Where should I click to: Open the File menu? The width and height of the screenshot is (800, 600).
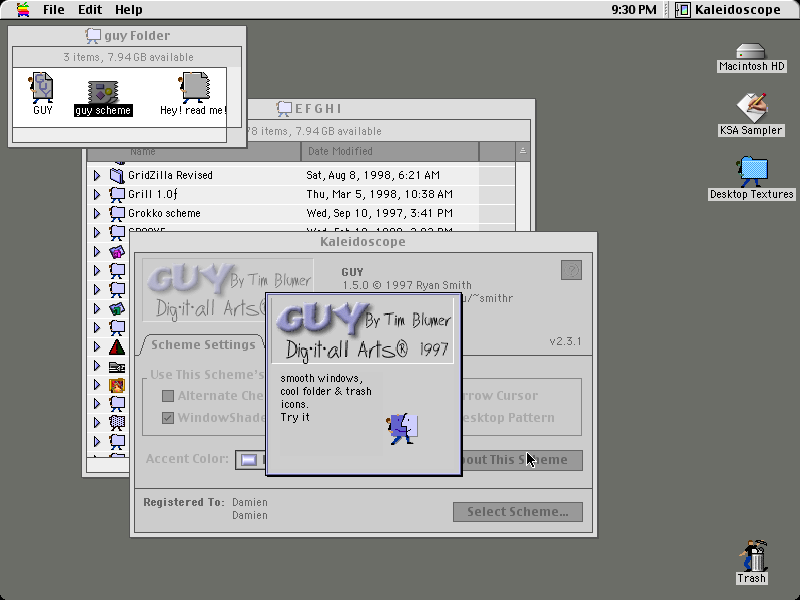(54, 9)
